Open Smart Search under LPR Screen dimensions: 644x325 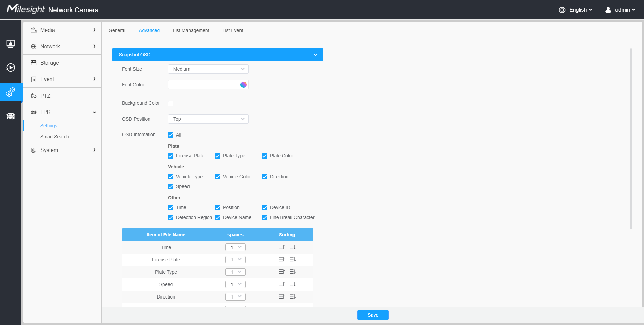coord(54,137)
